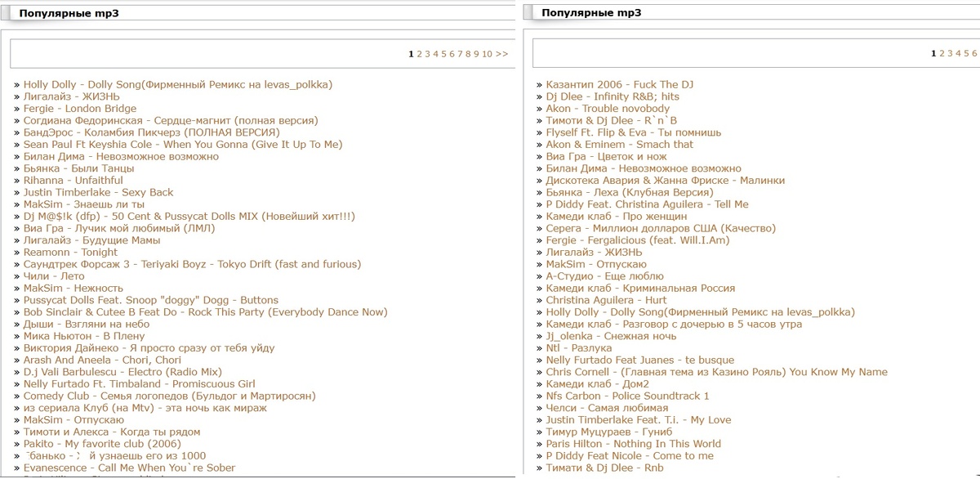Click Камеди клаб - Криминальная Россия
This screenshot has height=479, width=980.
[x=641, y=289]
